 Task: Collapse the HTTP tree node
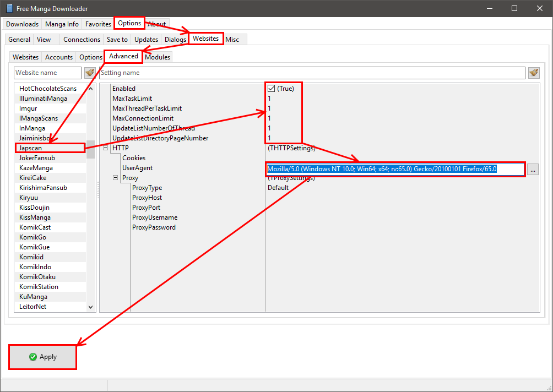click(x=105, y=148)
